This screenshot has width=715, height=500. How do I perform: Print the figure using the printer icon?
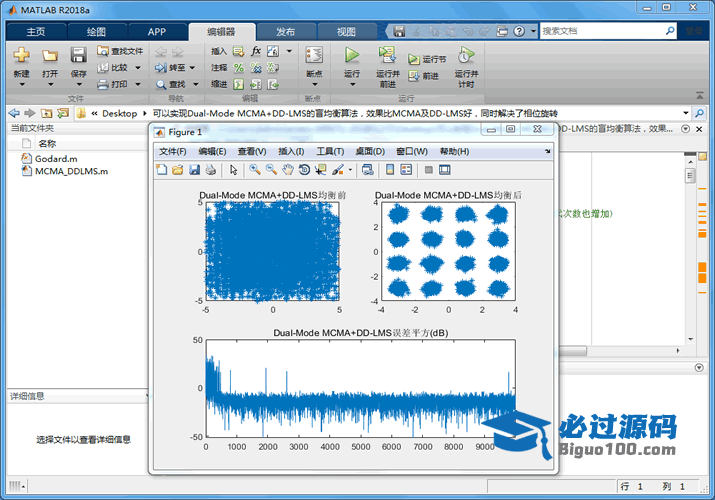[210, 170]
